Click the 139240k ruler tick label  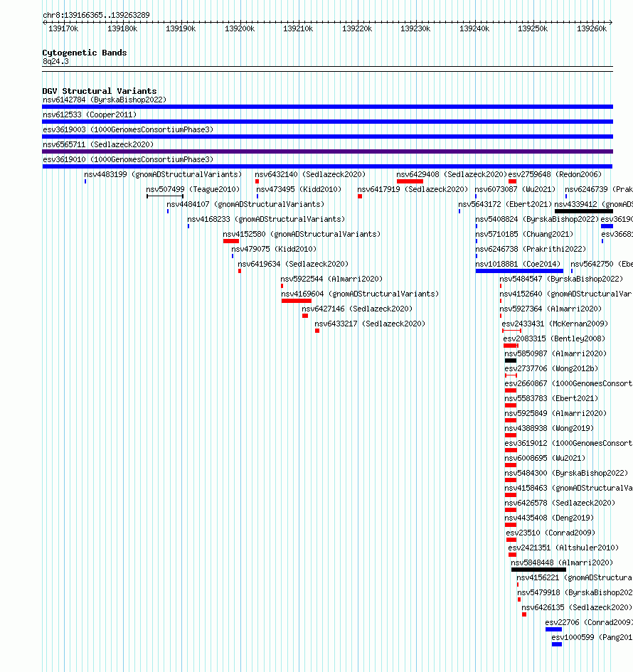point(474,28)
